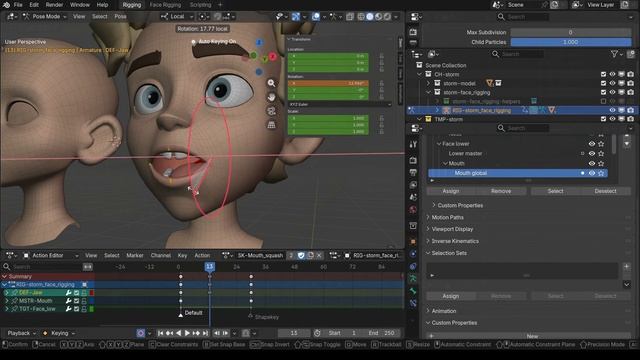Expand the Inverse Kinematics panel

coord(455,241)
